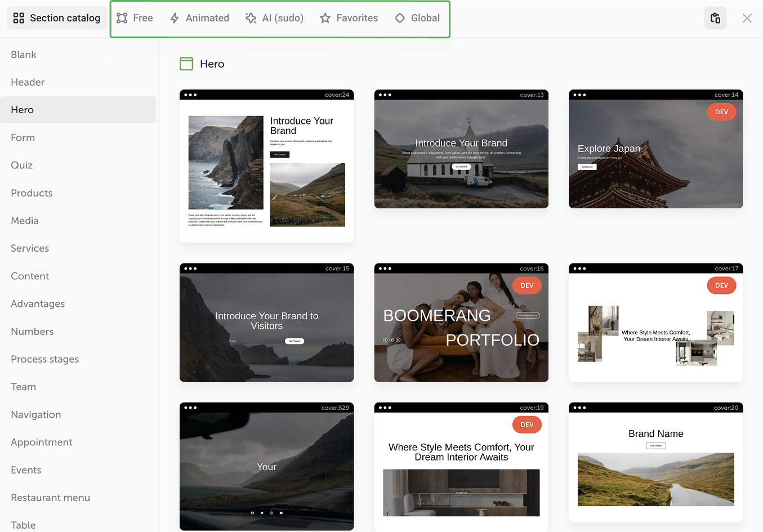This screenshot has width=763, height=532.
Task: Click the Section catalog grid icon
Action: (x=19, y=18)
